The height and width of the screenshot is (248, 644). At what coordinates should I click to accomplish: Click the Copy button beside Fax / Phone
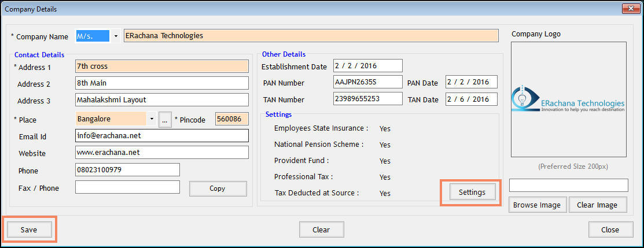click(218, 189)
